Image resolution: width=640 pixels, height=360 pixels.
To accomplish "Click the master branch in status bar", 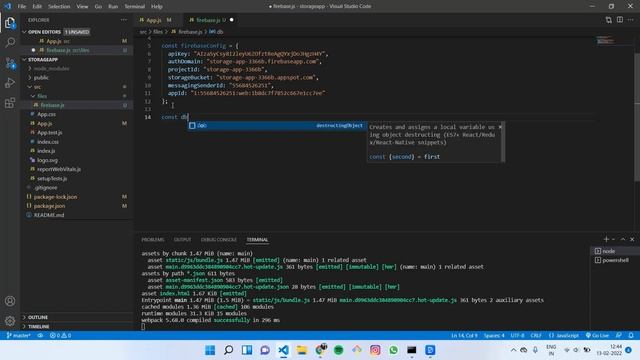I will point(18,336).
